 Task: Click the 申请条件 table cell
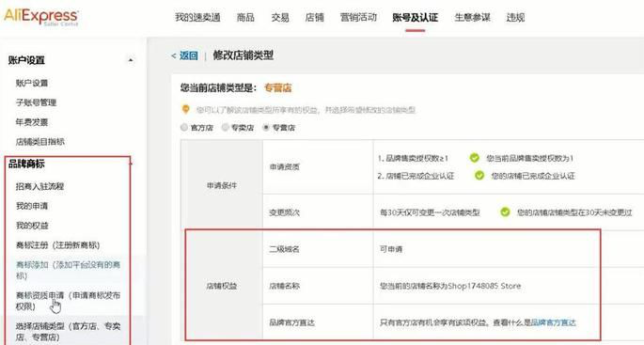(x=222, y=185)
